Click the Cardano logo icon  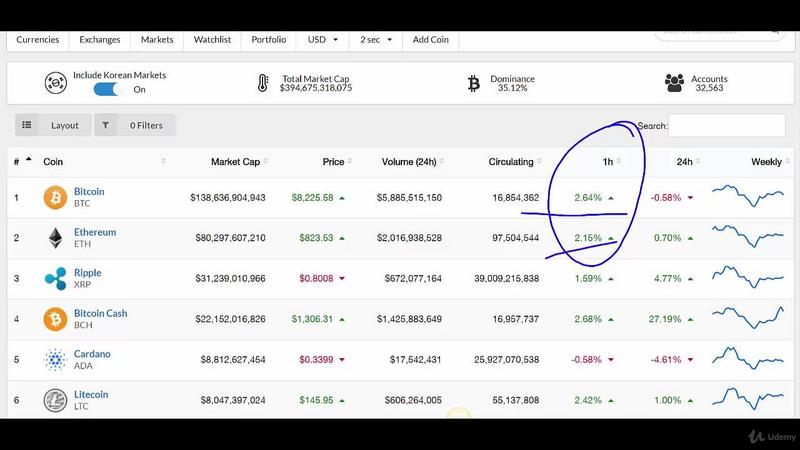tap(55, 360)
